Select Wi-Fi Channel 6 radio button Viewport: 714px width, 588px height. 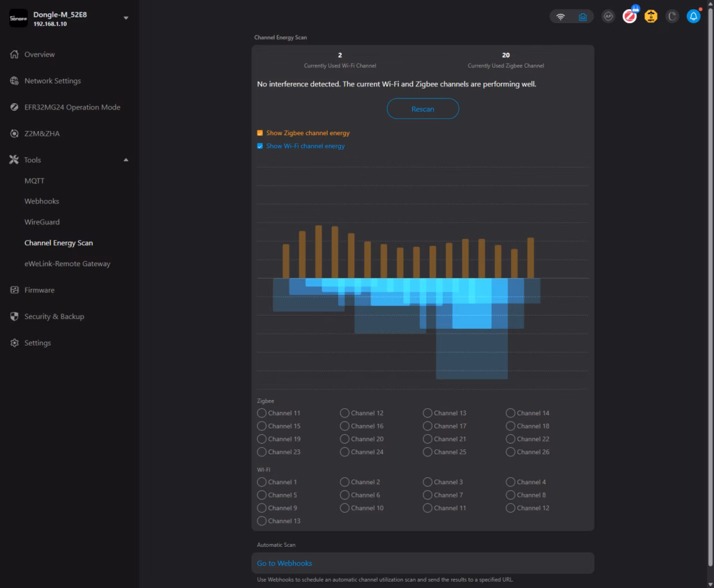pyautogui.click(x=344, y=495)
